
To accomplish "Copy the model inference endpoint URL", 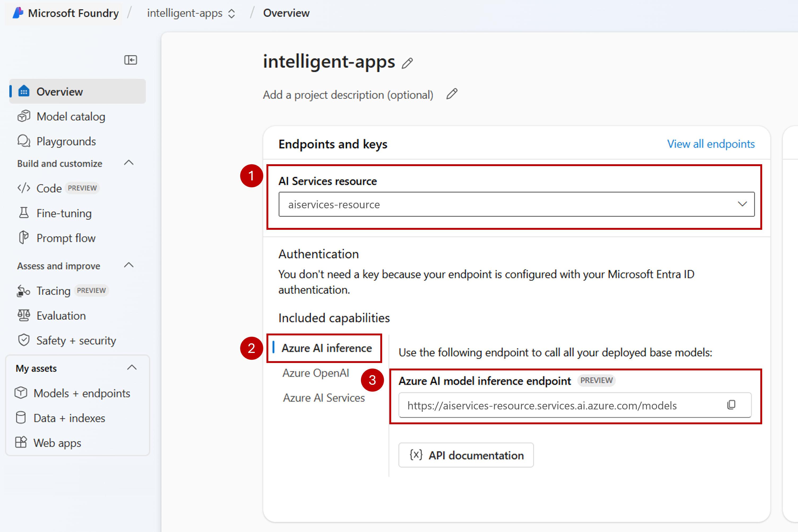I will click(731, 405).
